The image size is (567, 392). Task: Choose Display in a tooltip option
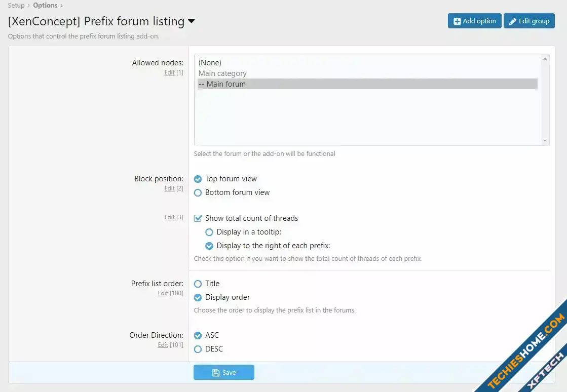click(209, 232)
